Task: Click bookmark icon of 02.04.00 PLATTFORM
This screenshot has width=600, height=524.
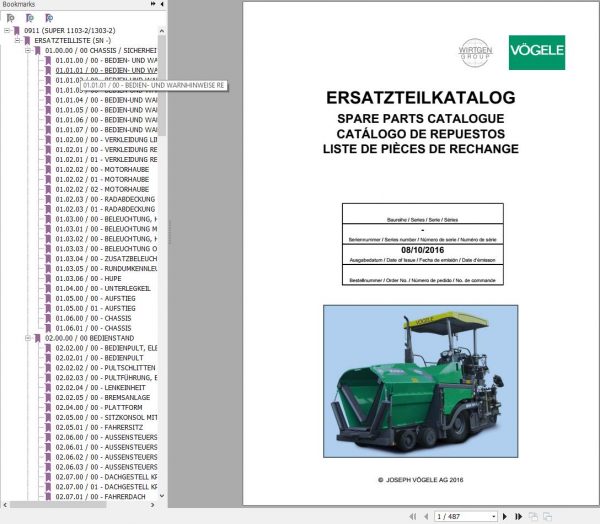Action: [48, 407]
